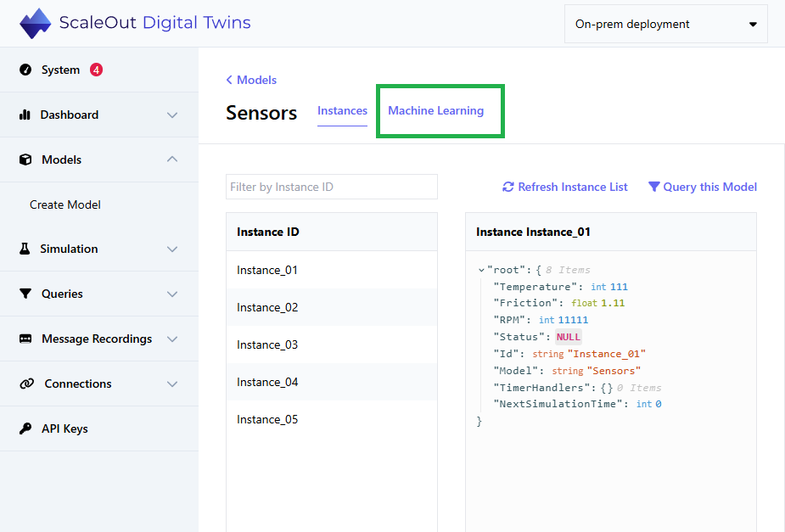Click the Models cube icon

(25, 160)
